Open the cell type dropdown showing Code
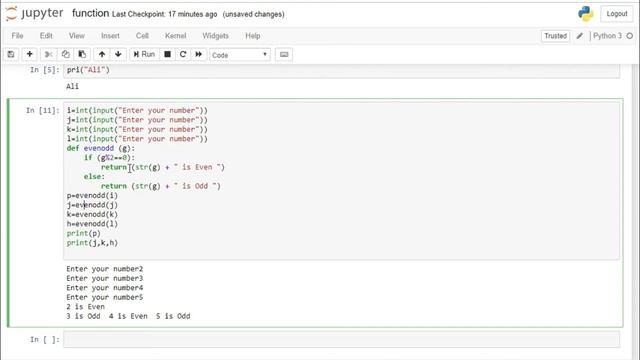Image resolution: width=640 pixels, height=360 pixels. pos(240,55)
